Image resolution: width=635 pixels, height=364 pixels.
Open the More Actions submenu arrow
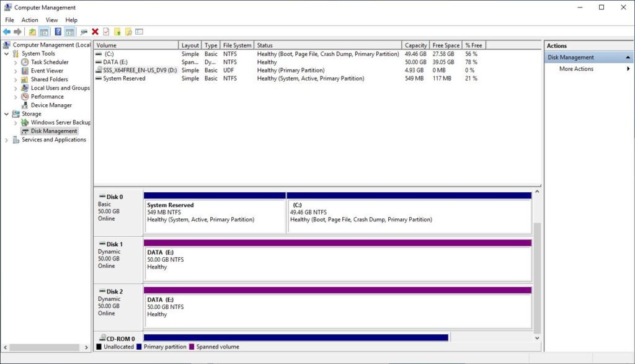(628, 69)
